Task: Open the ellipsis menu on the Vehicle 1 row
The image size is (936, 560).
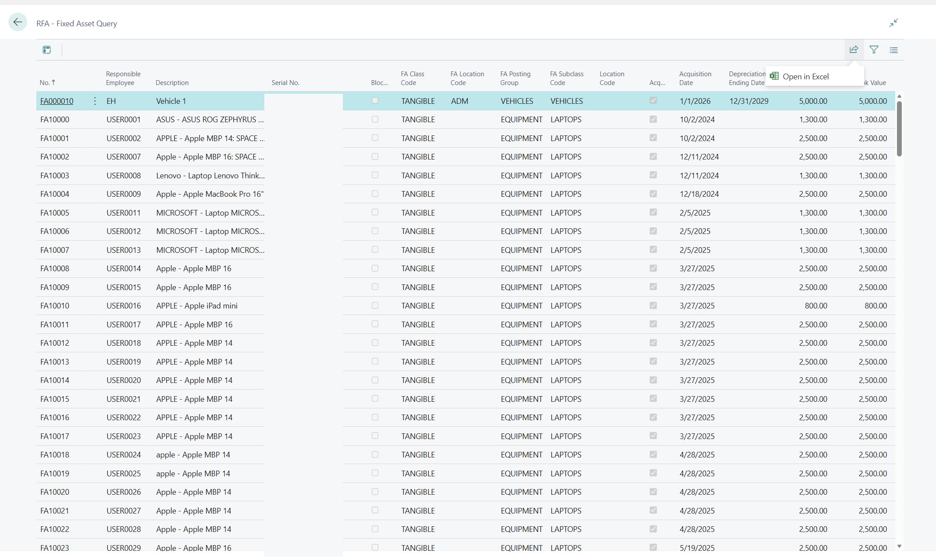Action: 95,100
